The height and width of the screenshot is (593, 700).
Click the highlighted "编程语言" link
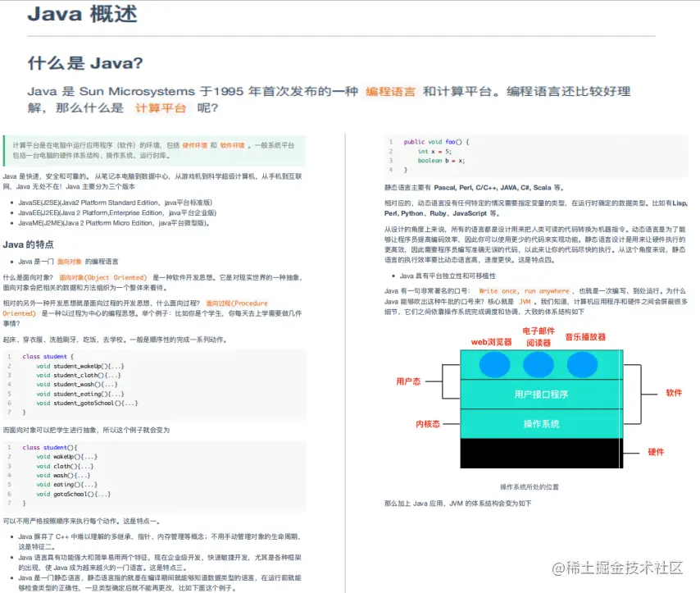pos(391,91)
